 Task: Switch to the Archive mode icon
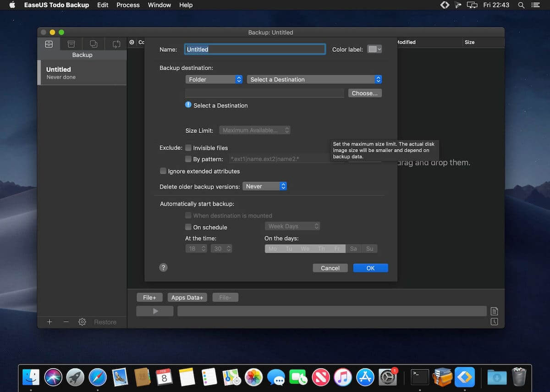coord(71,44)
